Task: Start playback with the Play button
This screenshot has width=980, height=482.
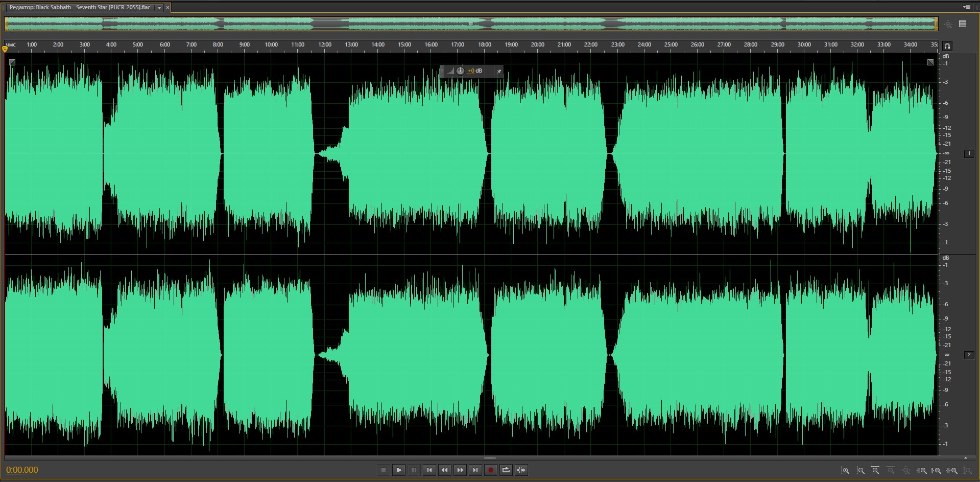Action: point(399,470)
